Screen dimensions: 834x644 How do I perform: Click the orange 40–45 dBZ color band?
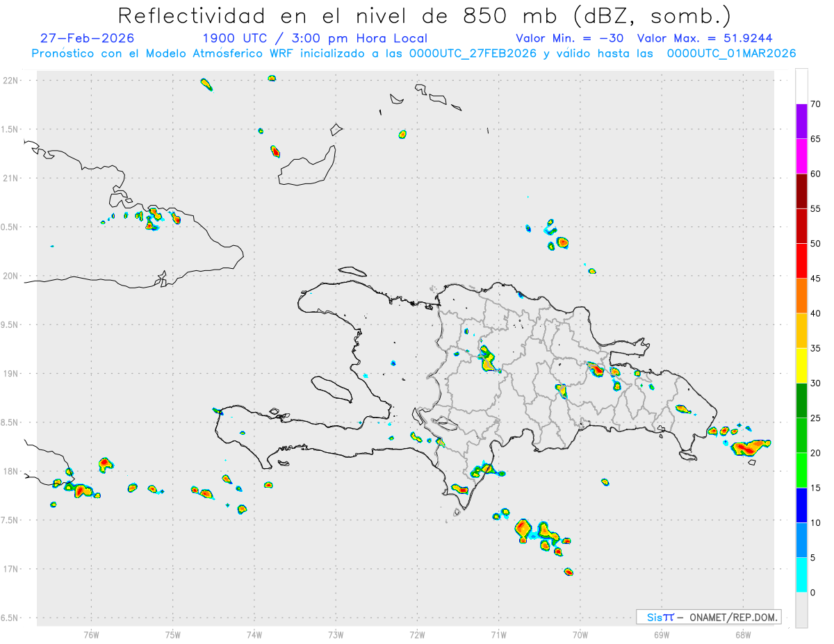coord(801,296)
